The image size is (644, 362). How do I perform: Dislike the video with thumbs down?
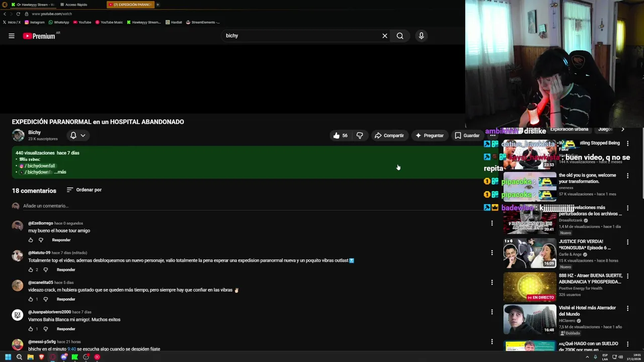click(359, 135)
